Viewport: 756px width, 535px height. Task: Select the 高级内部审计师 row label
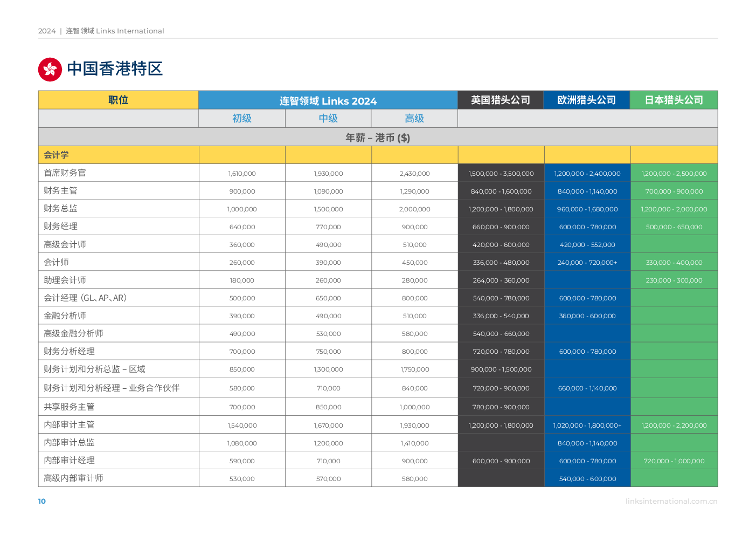[x=73, y=478]
